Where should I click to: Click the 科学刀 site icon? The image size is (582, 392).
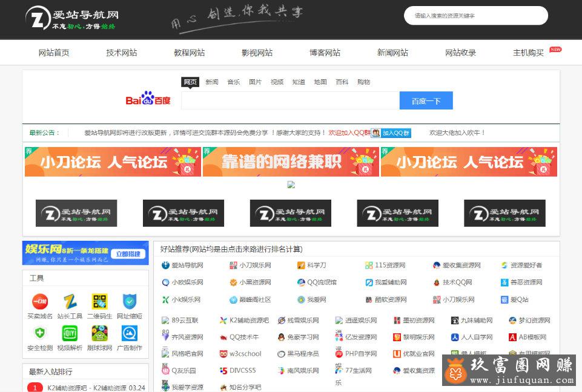(301, 265)
